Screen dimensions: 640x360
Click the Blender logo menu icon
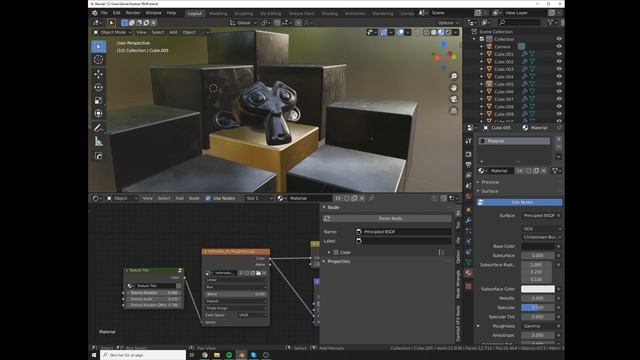[95, 13]
